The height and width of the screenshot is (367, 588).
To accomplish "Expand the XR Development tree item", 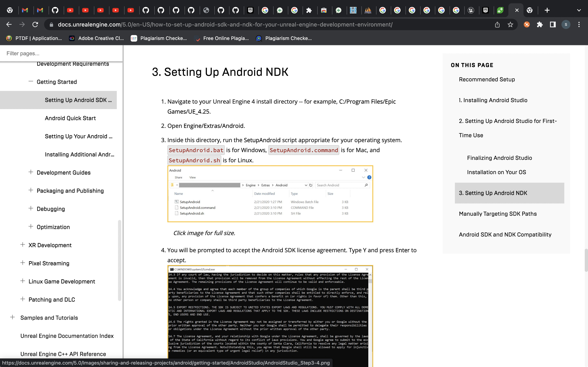I will tap(23, 245).
